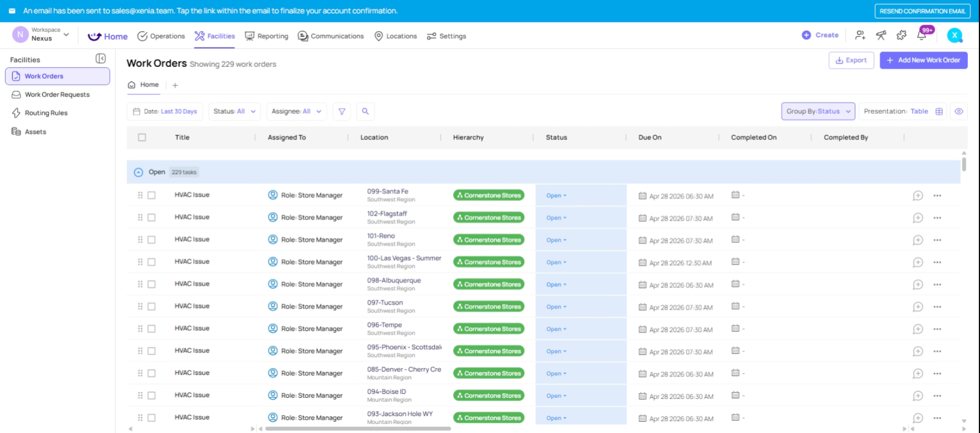Check the 099-Santa Fe row checkbox

152,195
